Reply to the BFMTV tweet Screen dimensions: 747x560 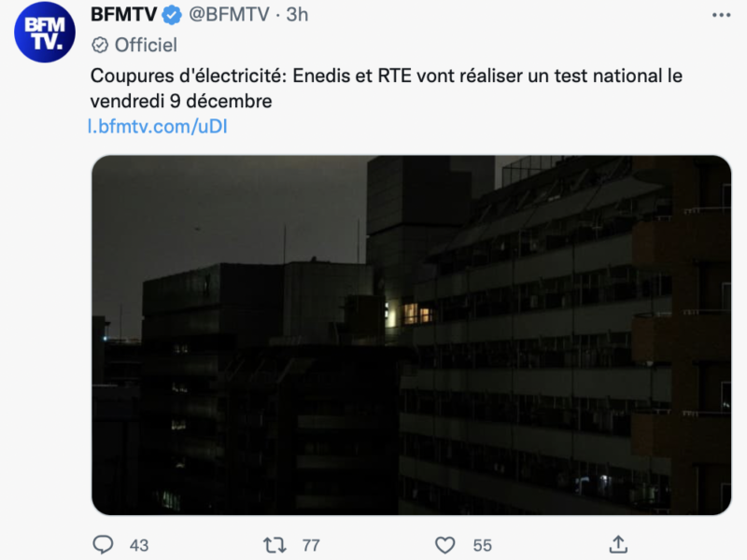click(x=103, y=544)
